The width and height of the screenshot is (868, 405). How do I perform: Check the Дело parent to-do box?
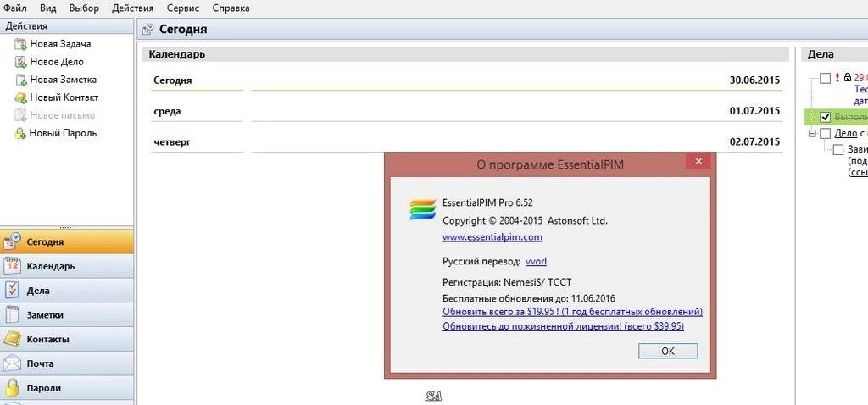825,133
